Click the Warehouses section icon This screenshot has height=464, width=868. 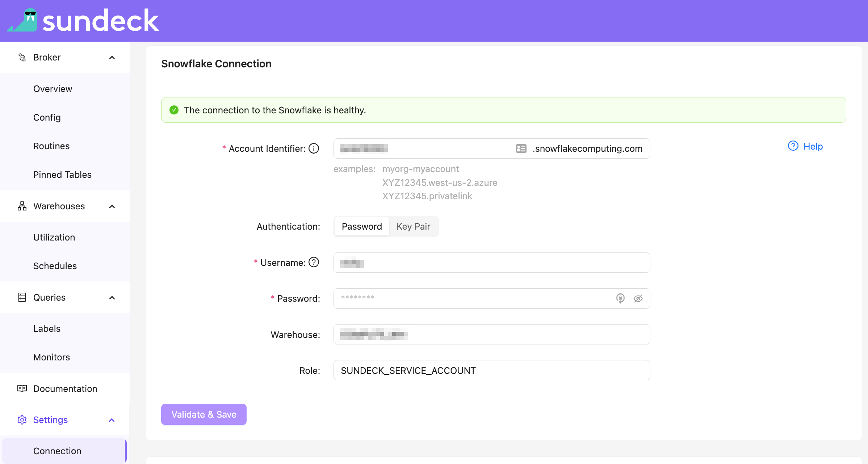tap(22, 206)
